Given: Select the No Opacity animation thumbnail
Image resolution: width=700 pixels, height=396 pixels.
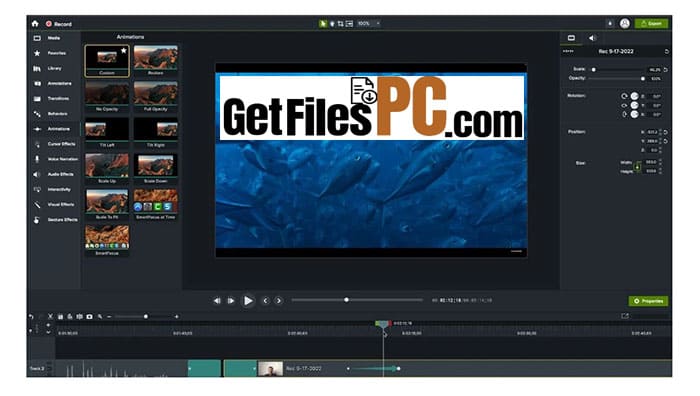Looking at the screenshot, I should [107, 96].
